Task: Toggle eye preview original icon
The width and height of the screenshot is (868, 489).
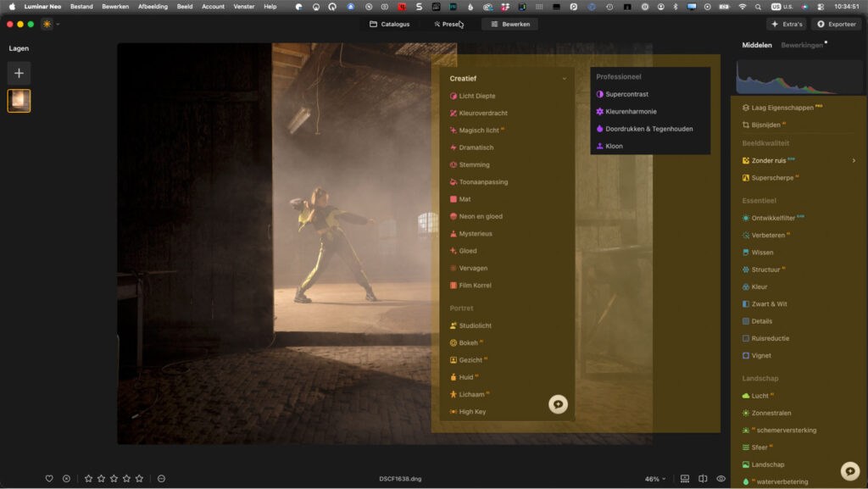Action: [721, 479]
